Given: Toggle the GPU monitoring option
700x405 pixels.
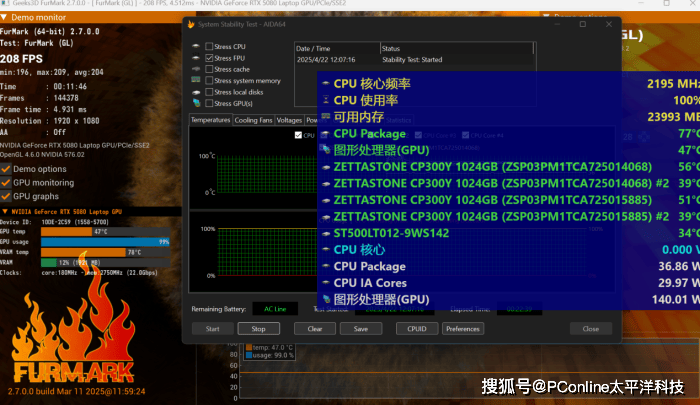Looking at the screenshot, I should coord(6,183).
